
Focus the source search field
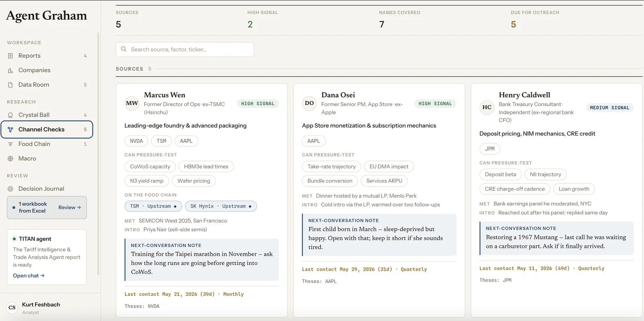coord(185,49)
